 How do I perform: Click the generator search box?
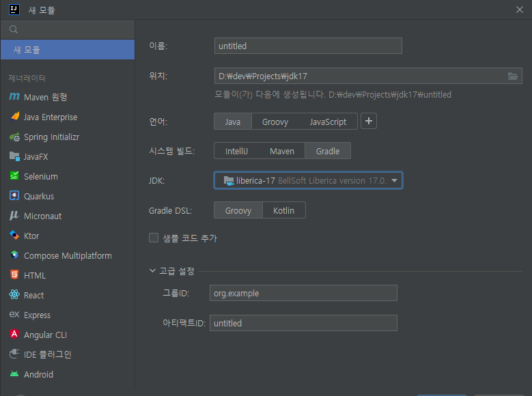pos(68,29)
